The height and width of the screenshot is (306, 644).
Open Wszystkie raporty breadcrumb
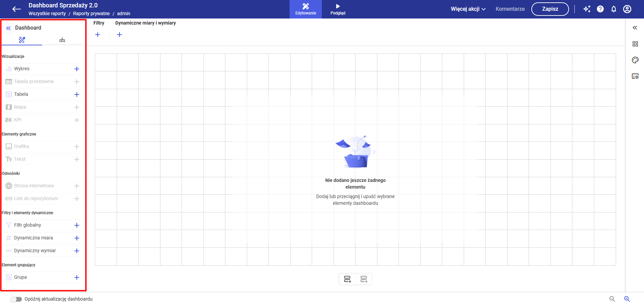pyautogui.click(x=47, y=14)
